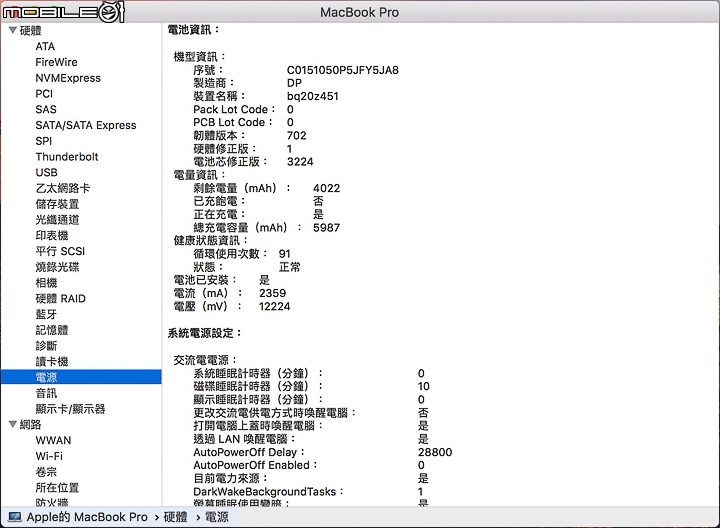Select USB in the sidebar
720x528 pixels.
click(46, 172)
